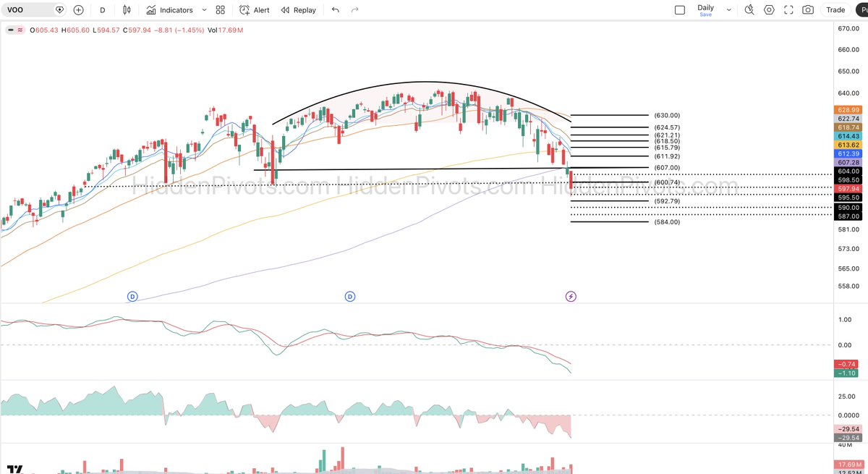Select the (615.79) level text
Viewport: 868px width, 474px height.
(x=666, y=148)
